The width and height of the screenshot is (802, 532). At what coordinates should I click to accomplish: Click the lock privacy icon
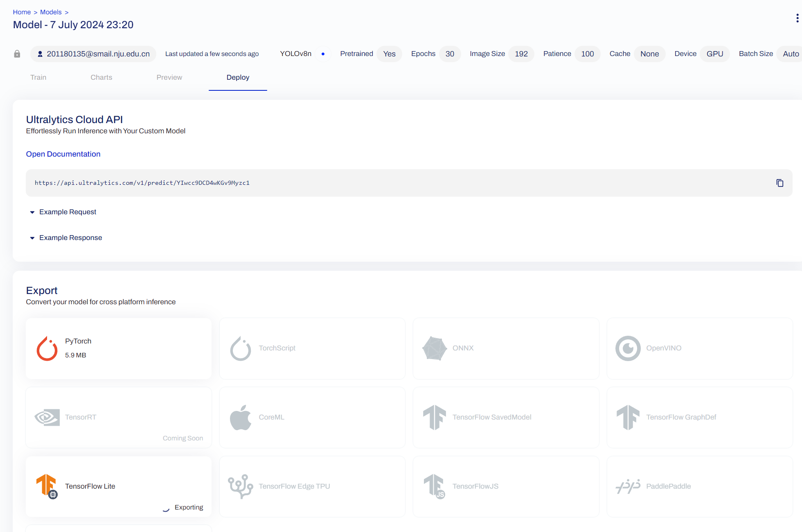[17, 54]
